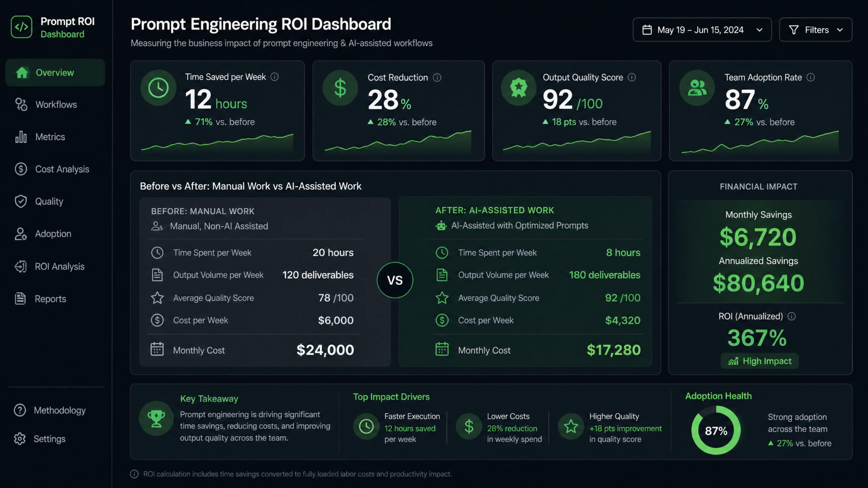
Task: Open the Overview home icon
Action: tap(22, 73)
